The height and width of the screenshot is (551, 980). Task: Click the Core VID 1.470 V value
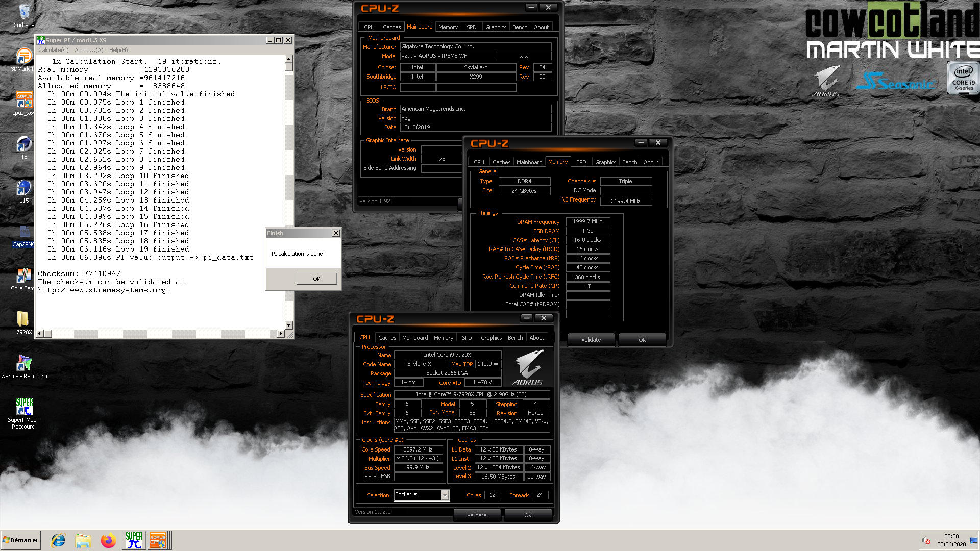[x=482, y=383]
